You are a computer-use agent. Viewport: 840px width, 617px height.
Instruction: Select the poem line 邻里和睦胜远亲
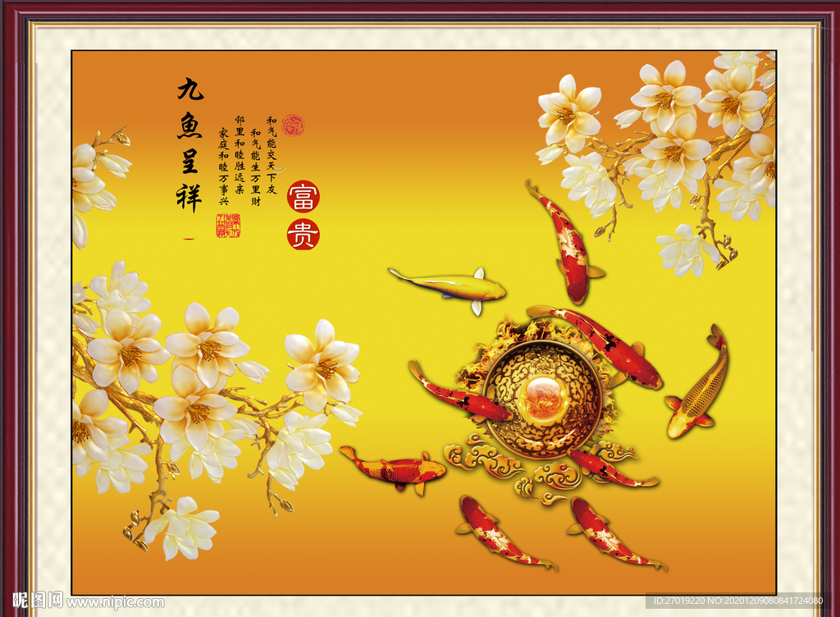pyautogui.click(x=240, y=155)
